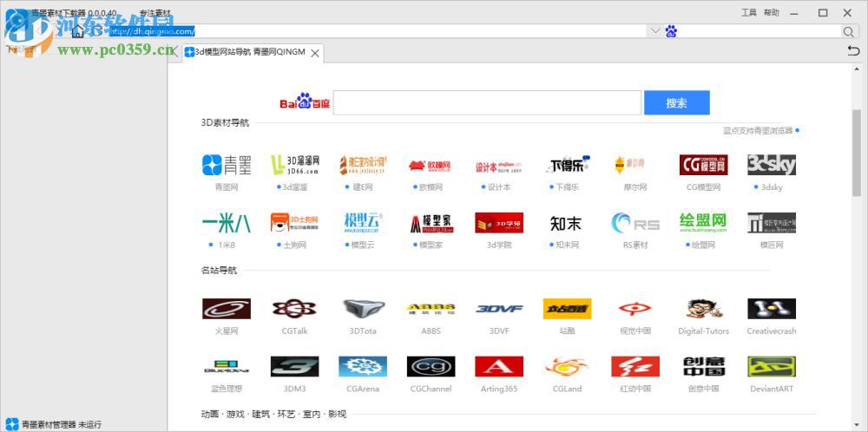Click the search field next to Baidu paw
The width and height of the screenshot is (868, 432).
759,31
